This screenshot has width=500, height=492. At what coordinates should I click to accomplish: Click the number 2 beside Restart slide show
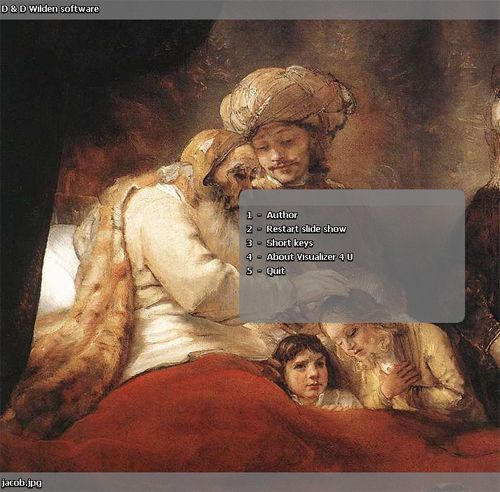coord(249,229)
